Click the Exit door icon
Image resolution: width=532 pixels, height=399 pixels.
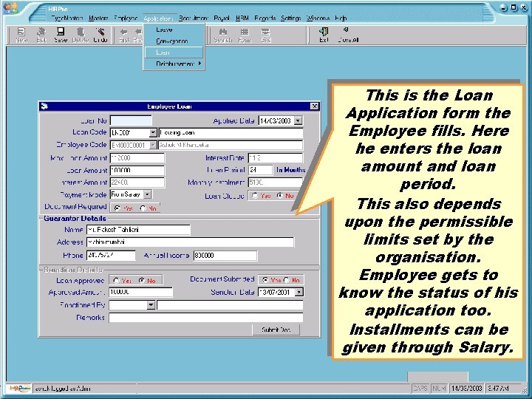point(324,32)
